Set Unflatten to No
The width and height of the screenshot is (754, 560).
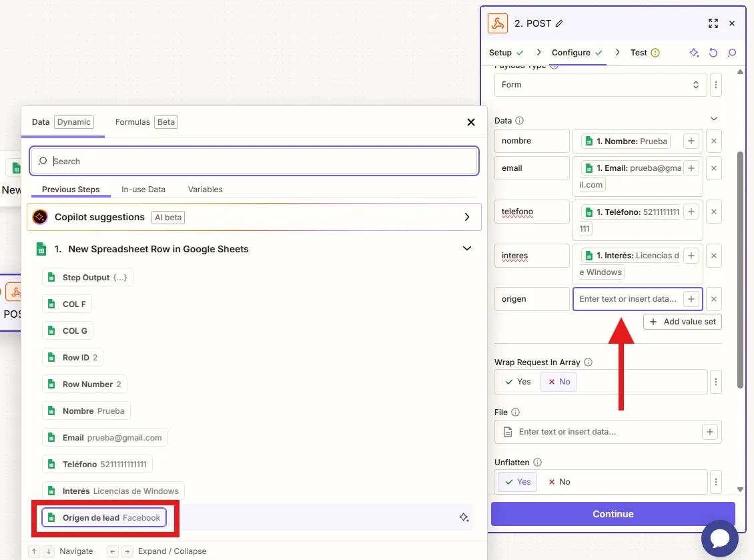tap(558, 482)
